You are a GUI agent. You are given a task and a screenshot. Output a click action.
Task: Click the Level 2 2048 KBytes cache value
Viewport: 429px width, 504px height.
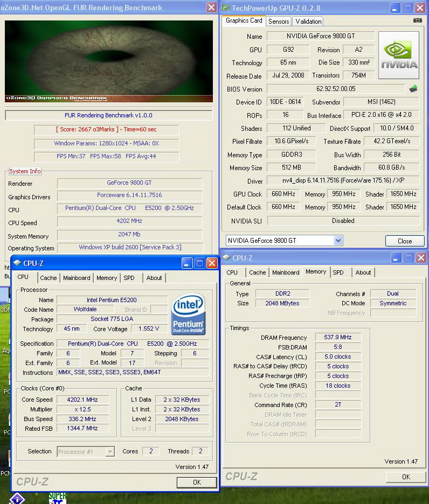[182, 419]
